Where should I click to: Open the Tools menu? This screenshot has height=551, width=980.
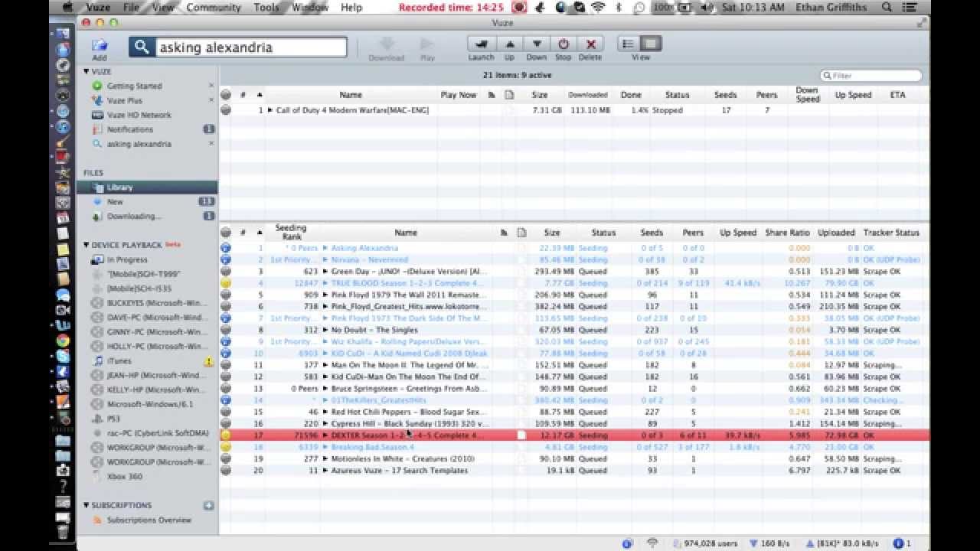tap(266, 7)
